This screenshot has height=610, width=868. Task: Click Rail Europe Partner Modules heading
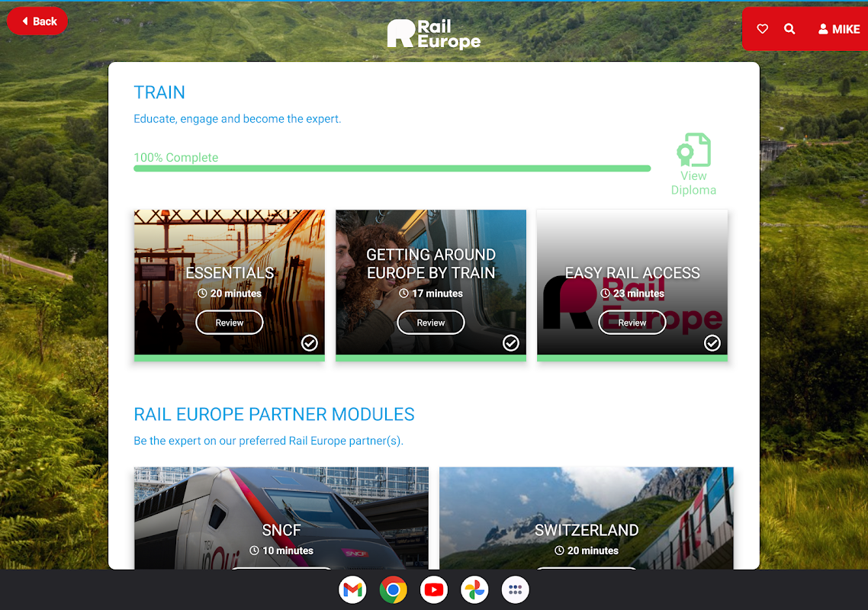(x=274, y=414)
